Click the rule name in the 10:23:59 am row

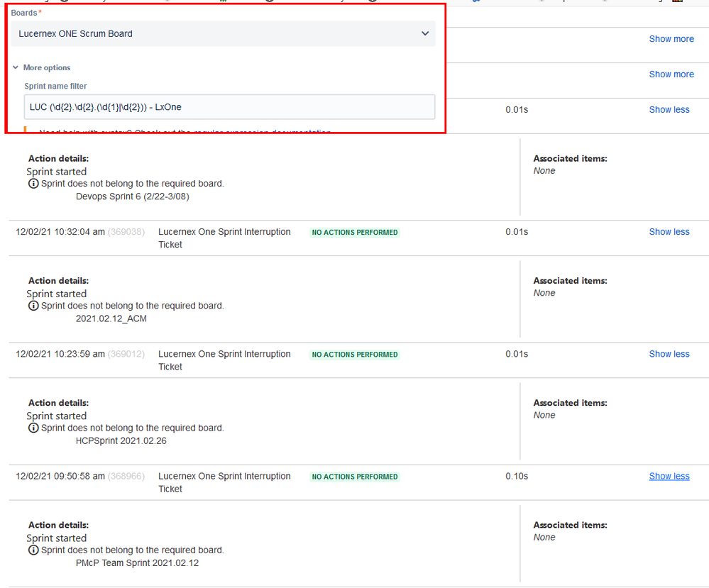(224, 360)
